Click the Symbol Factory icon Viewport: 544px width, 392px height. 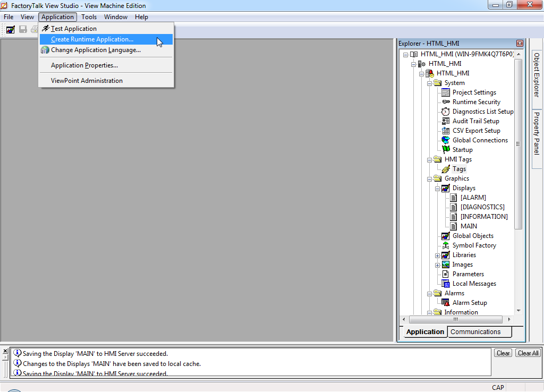click(x=446, y=245)
